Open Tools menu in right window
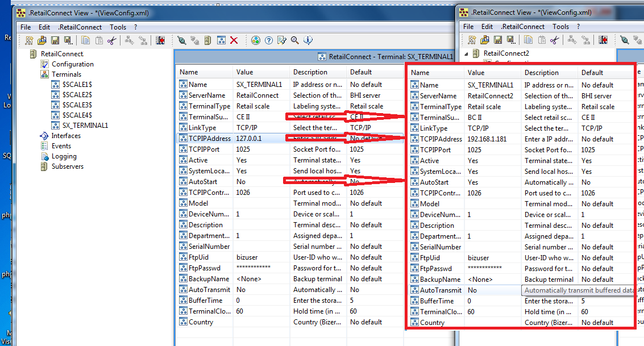The width and height of the screenshot is (644, 346). [560, 27]
